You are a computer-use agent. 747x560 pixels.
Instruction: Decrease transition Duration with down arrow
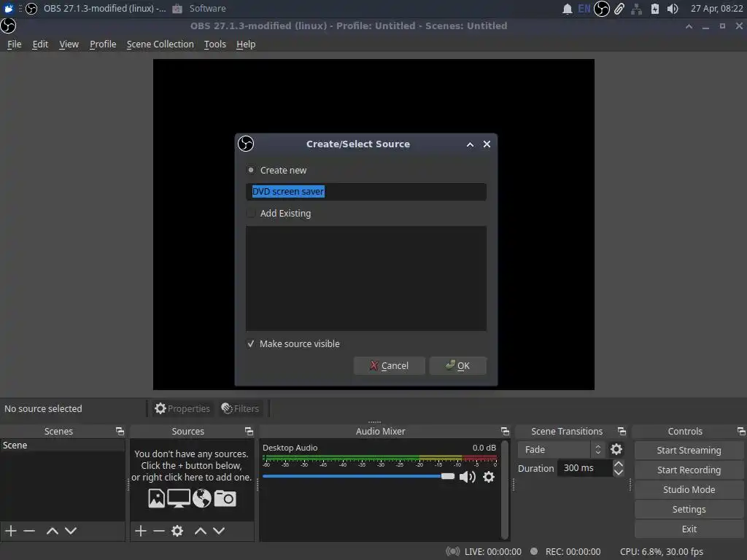(x=619, y=472)
